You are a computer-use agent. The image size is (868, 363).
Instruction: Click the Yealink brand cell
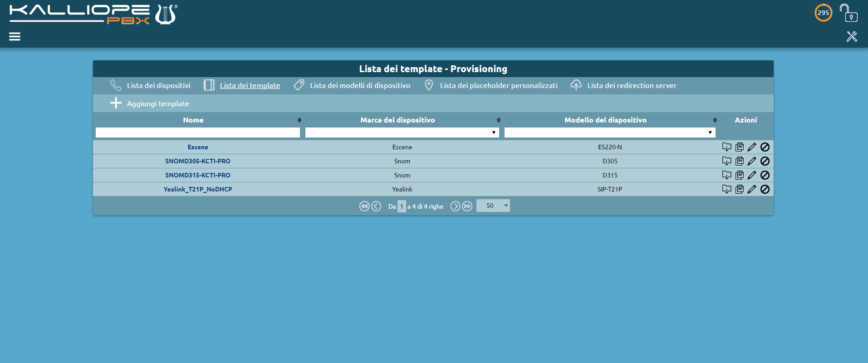coord(402,189)
